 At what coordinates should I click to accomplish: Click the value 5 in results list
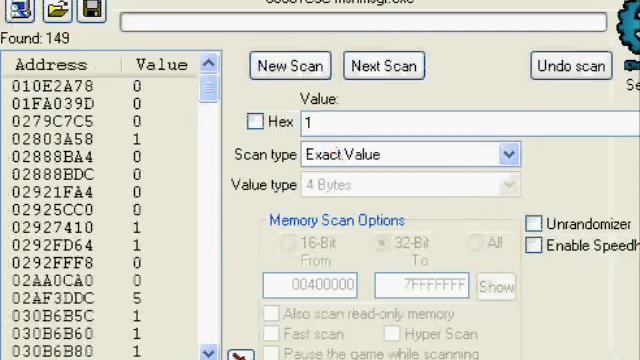(x=137, y=298)
